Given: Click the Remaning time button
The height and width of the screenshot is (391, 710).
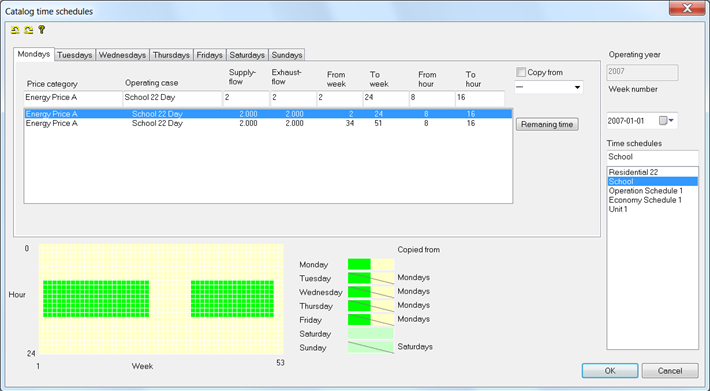Looking at the screenshot, I should [547, 124].
